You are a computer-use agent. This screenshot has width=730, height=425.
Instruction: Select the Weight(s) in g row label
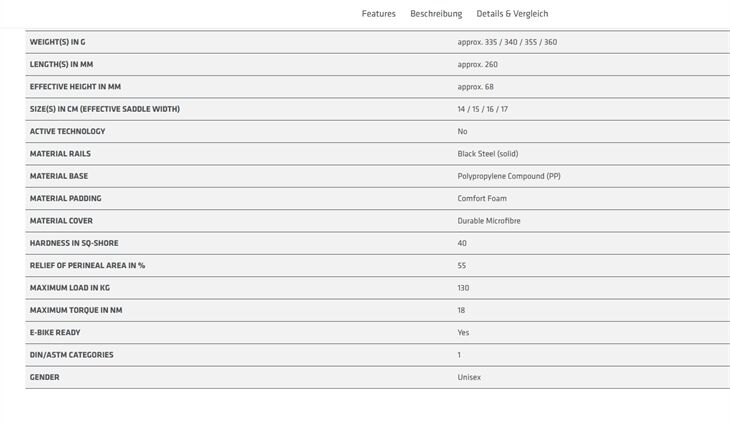point(57,42)
